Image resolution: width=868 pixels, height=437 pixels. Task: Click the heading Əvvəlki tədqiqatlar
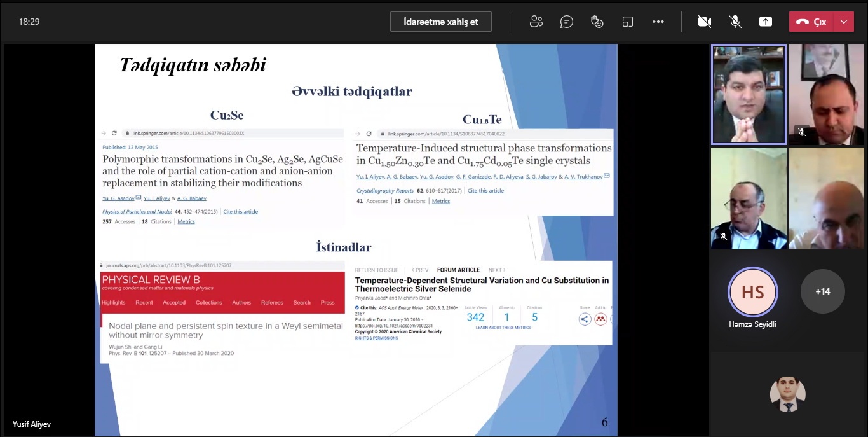352,92
